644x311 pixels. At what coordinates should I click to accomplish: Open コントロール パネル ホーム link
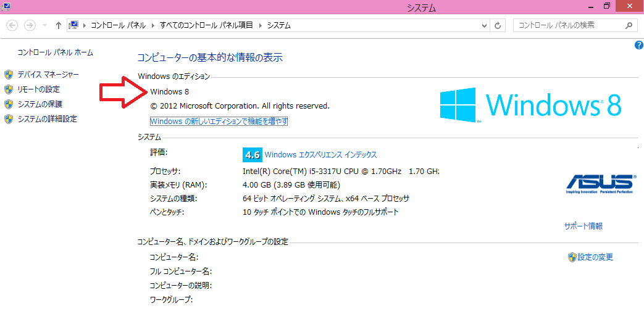(55, 52)
